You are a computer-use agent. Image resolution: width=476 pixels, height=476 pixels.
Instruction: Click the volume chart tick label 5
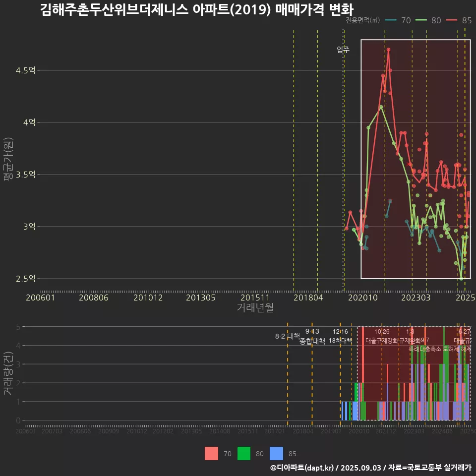(18, 327)
